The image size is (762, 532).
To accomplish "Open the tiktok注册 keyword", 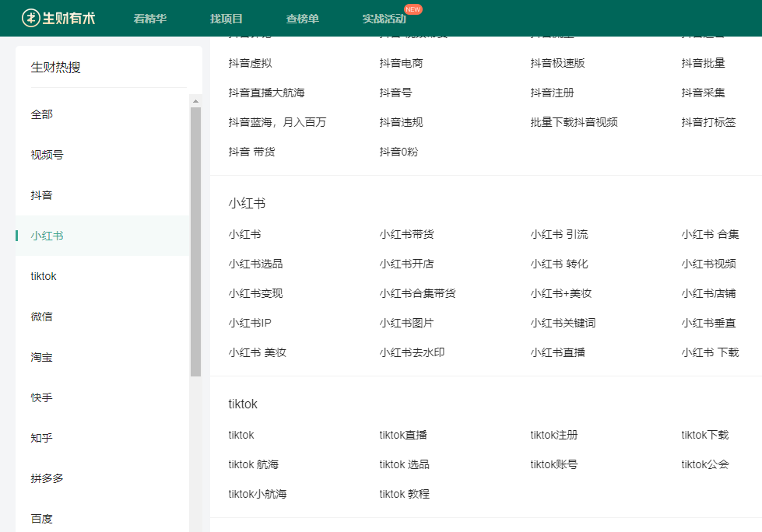I will pyautogui.click(x=554, y=436).
